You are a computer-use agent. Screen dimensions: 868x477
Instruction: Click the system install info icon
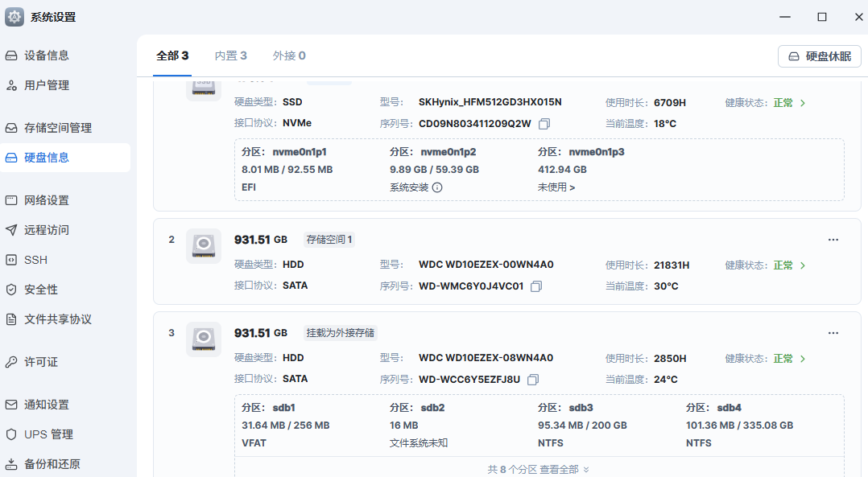click(x=437, y=187)
